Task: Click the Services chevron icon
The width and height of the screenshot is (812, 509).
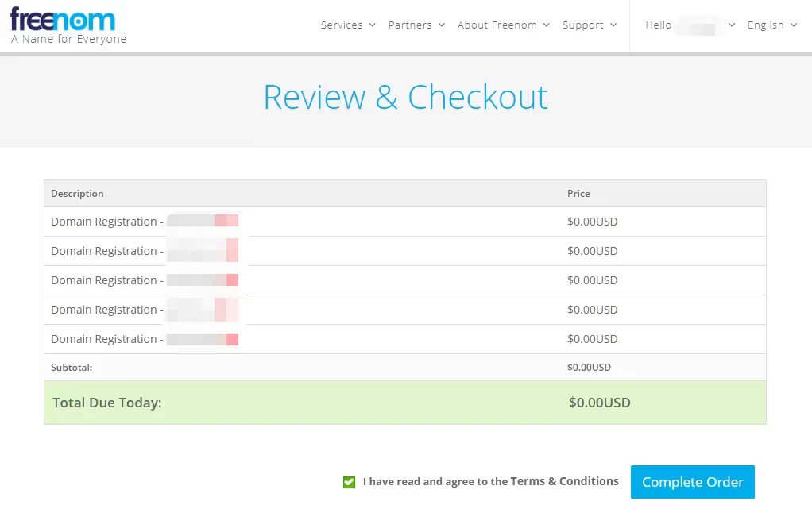Action: (x=371, y=25)
